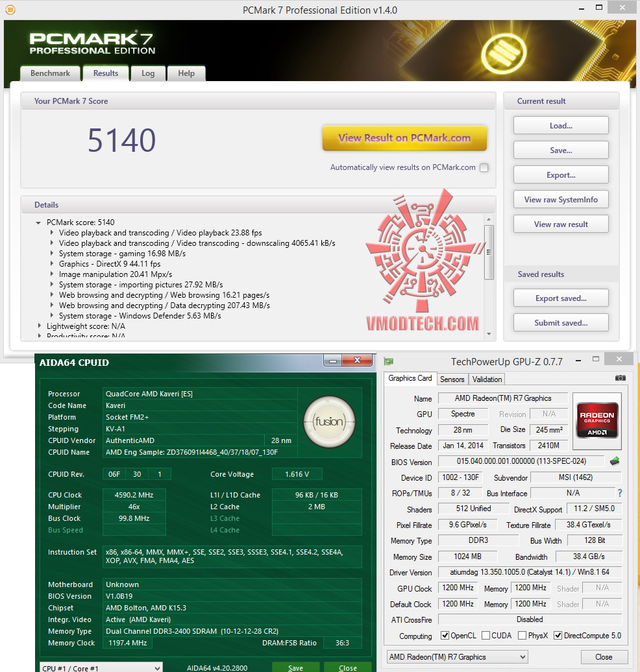
Task: Click the PCMark orange app icon in title bar
Action: coord(10,10)
